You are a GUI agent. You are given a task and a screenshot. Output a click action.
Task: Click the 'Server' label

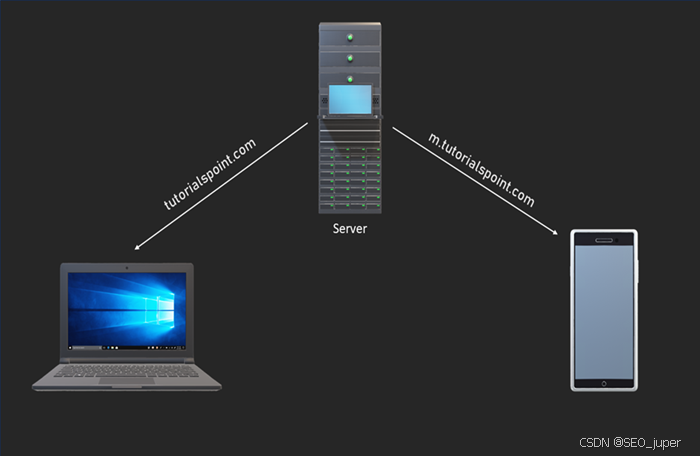(350, 229)
